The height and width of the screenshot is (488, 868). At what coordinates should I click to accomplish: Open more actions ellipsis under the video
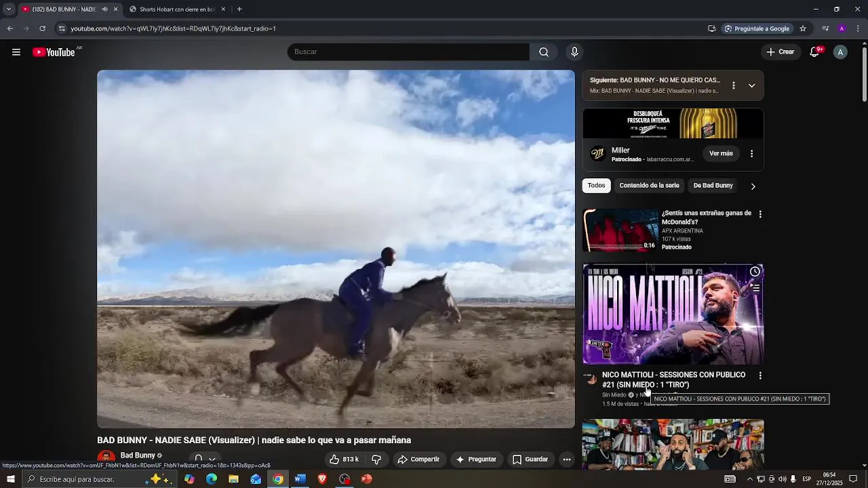[567, 460]
